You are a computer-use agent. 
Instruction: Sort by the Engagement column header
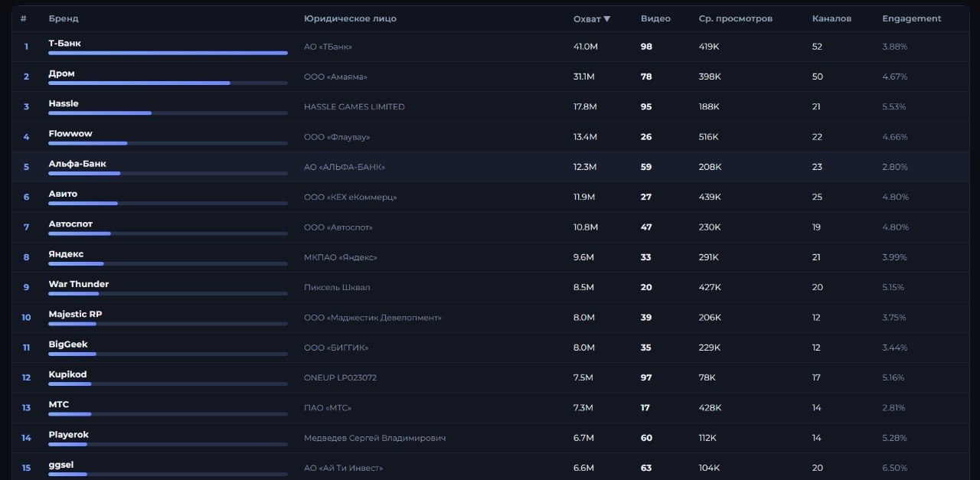[911, 18]
